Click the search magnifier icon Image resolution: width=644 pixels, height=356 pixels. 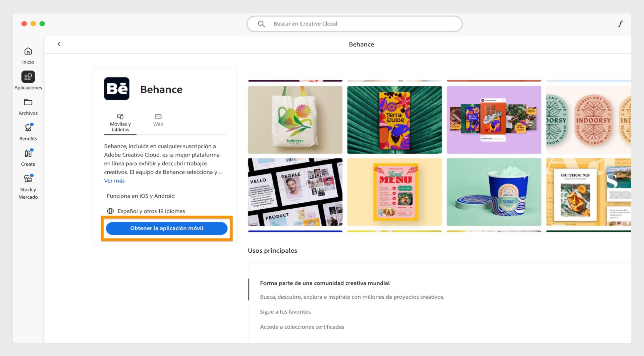pos(261,24)
